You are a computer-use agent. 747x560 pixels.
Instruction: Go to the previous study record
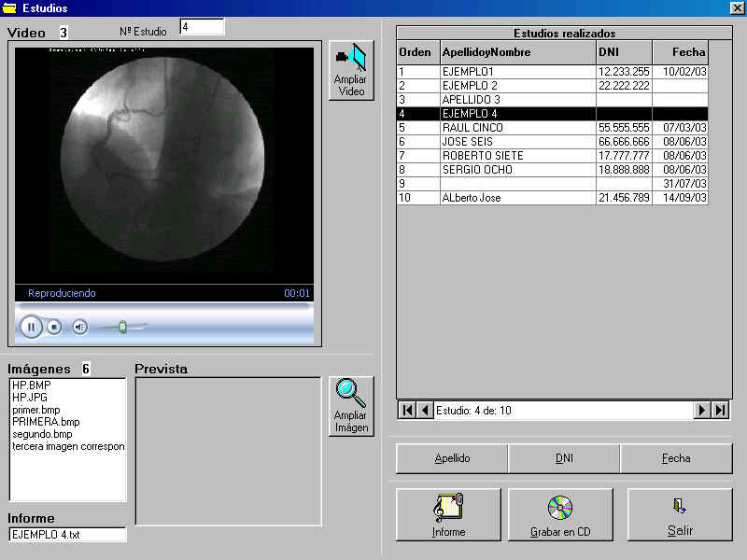click(425, 410)
